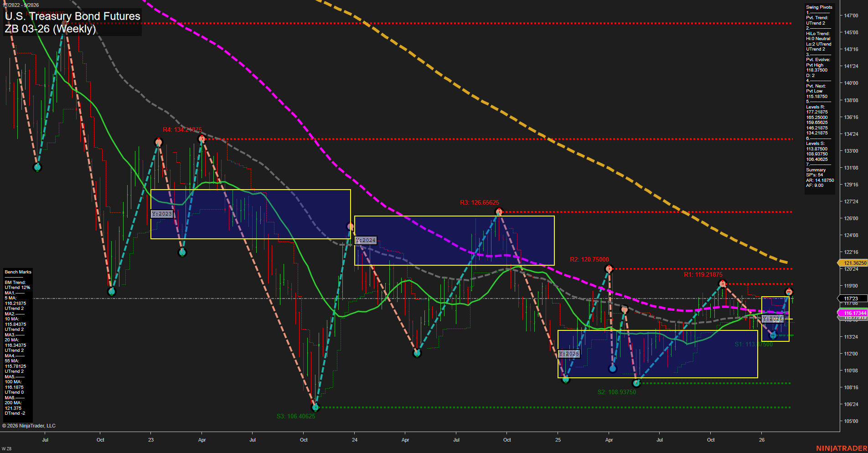
Task: Click the red swing high marker at R3: 126.65625 peak
Action: 500,211
